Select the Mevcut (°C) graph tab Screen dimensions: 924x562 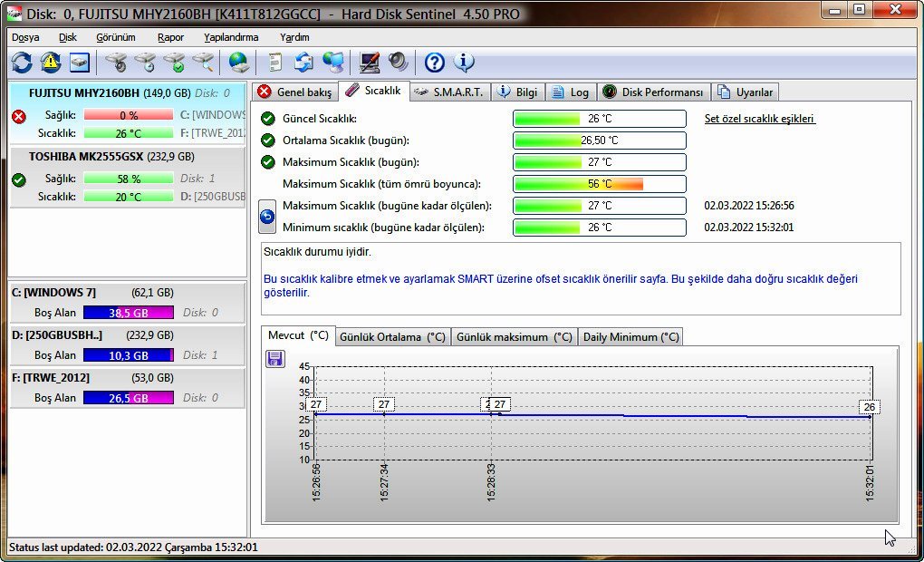[x=298, y=335]
